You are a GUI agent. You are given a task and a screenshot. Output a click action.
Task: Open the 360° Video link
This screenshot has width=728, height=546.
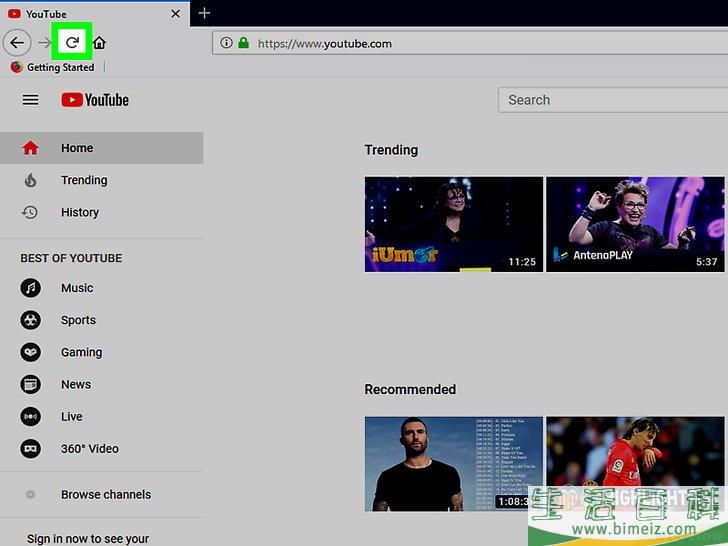point(90,448)
